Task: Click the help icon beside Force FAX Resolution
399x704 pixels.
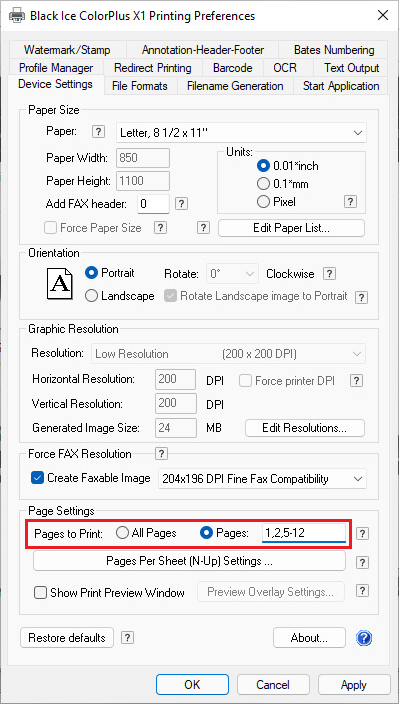Action: pos(161,453)
